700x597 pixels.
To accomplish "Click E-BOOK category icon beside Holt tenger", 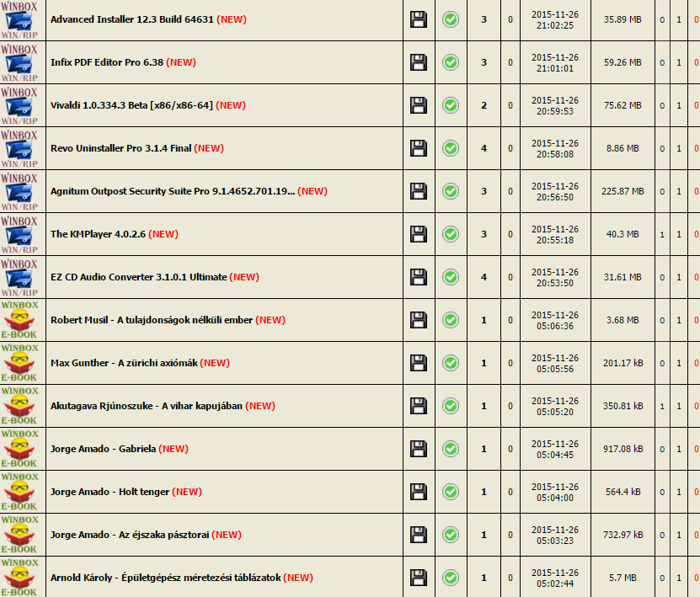I will pos(19,492).
